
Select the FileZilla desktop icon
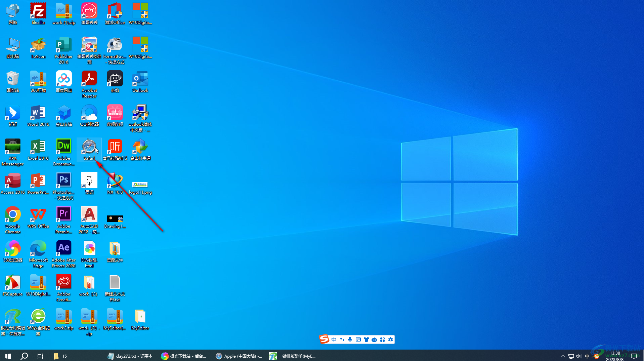38,14
